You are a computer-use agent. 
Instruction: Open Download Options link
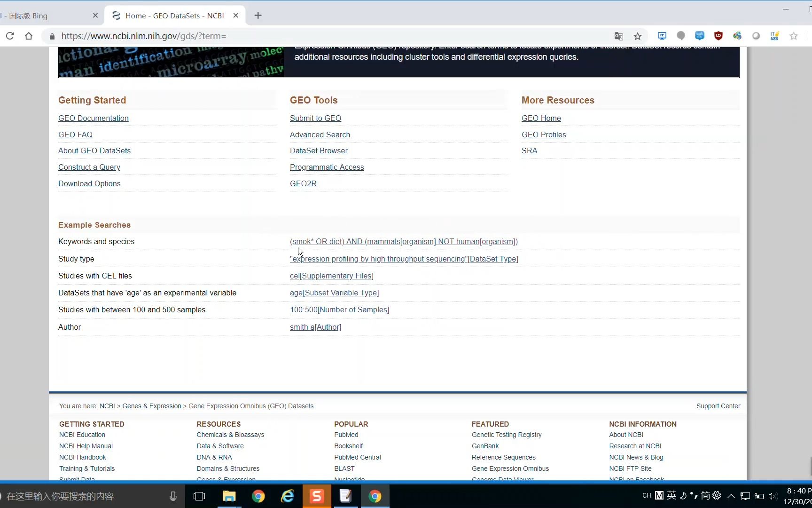(x=89, y=184)
